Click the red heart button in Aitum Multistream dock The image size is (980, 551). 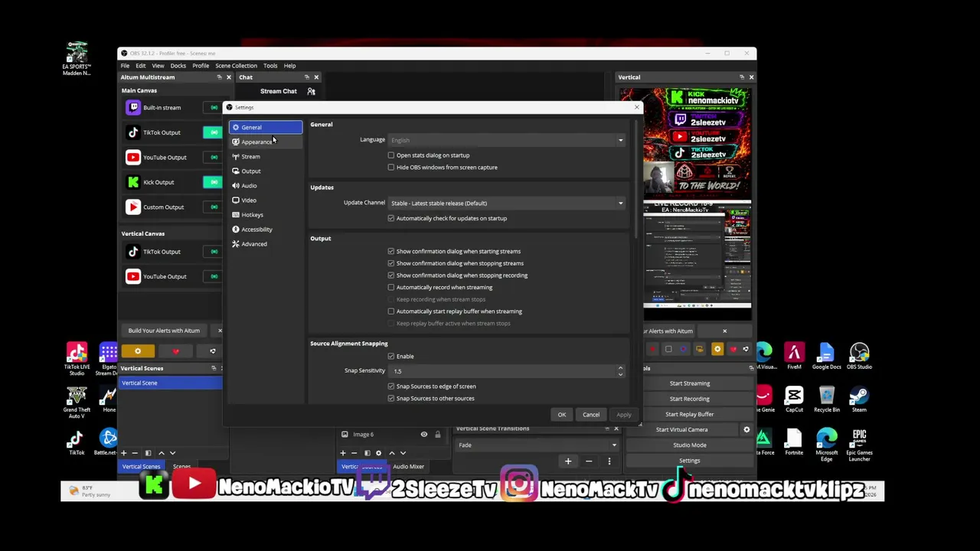tap(175, 351)
